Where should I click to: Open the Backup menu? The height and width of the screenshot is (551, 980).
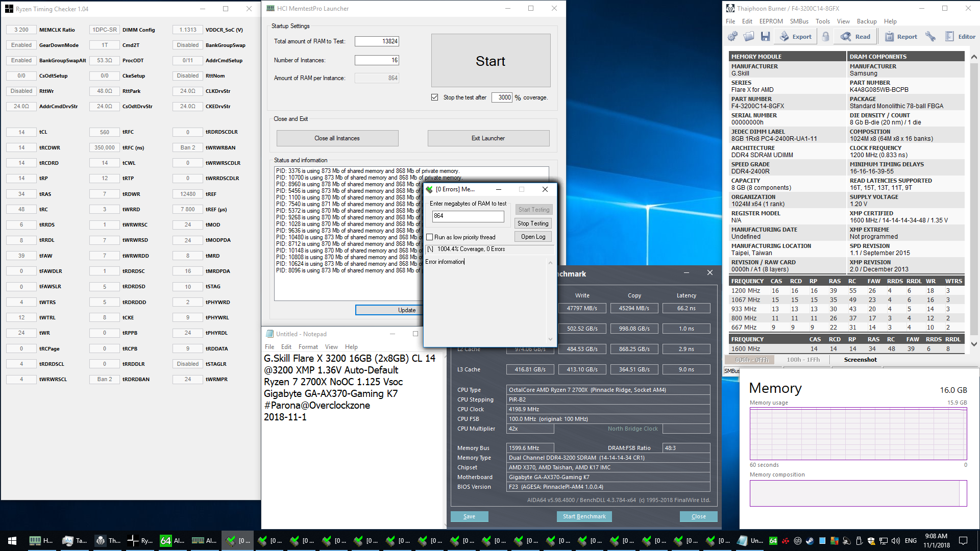coord(866,21)
